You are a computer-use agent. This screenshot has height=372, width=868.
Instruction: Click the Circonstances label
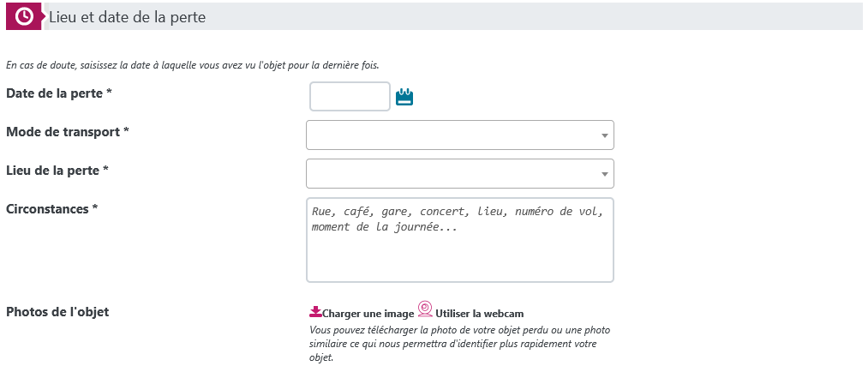[51, 208]
